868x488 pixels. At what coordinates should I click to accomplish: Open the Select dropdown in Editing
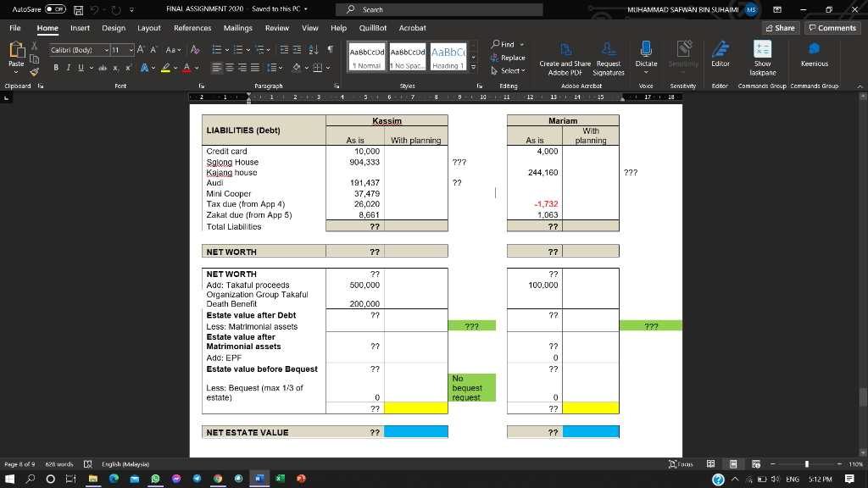[x=508, y=71]
